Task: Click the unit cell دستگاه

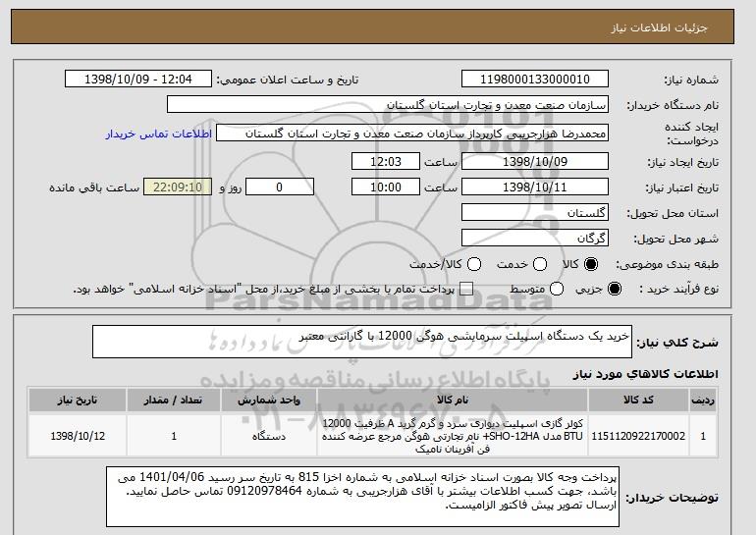Action: pyautogui.click(x=269, y=436)
